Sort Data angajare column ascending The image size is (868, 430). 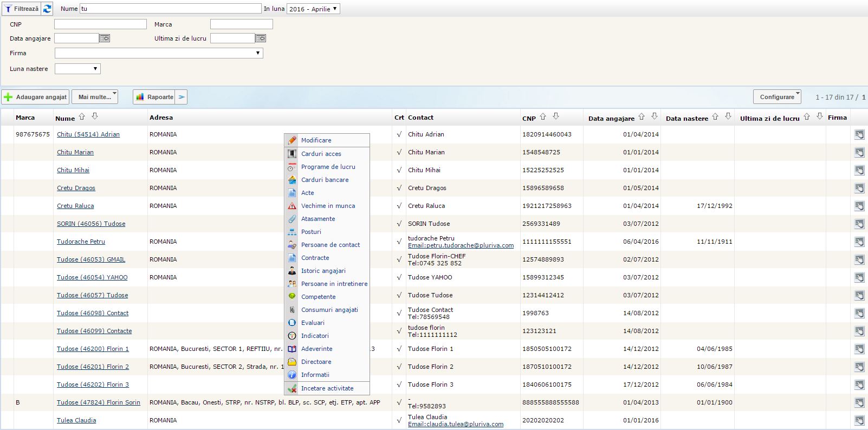642,116
